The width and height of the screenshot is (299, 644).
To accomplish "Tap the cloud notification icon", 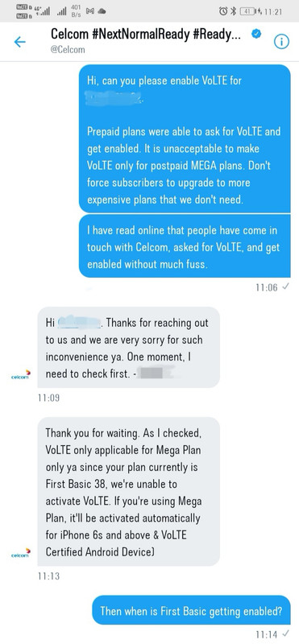I will coord(102,11).
